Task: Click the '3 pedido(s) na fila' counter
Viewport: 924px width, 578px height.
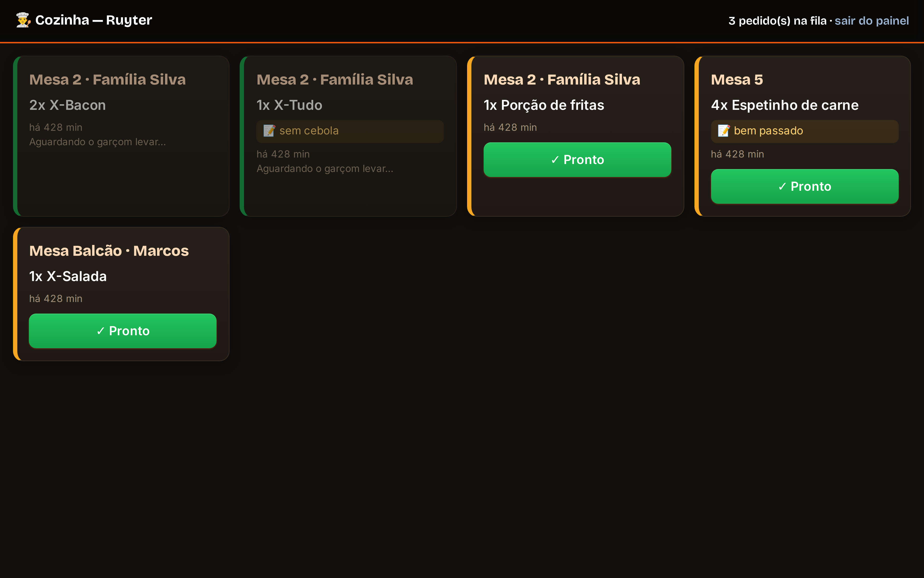Action: click(777, 21)
